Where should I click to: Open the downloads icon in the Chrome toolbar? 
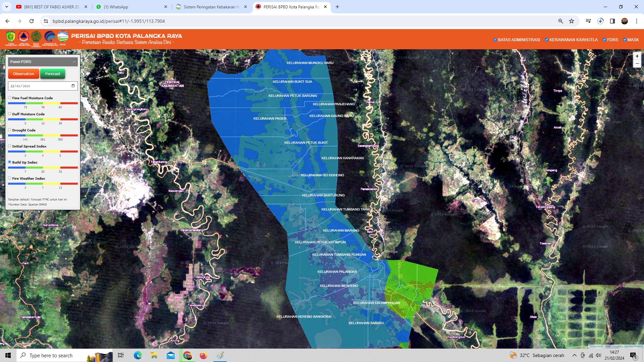(600, 21)
